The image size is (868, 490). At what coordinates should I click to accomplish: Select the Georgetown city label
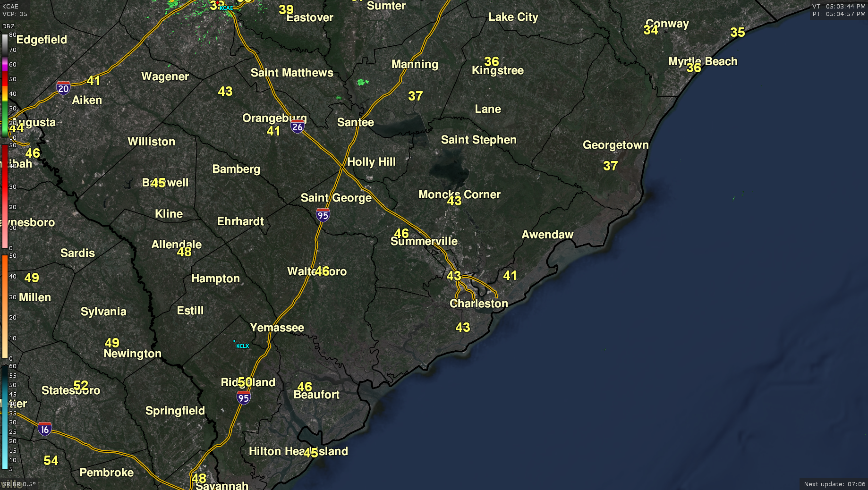pos(615,145)
